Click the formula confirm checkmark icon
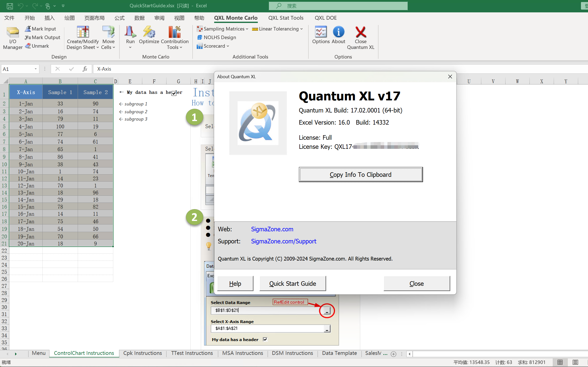The height and width of the screenshot is (367, 588). pyautogui.click(x=71, y=69)
